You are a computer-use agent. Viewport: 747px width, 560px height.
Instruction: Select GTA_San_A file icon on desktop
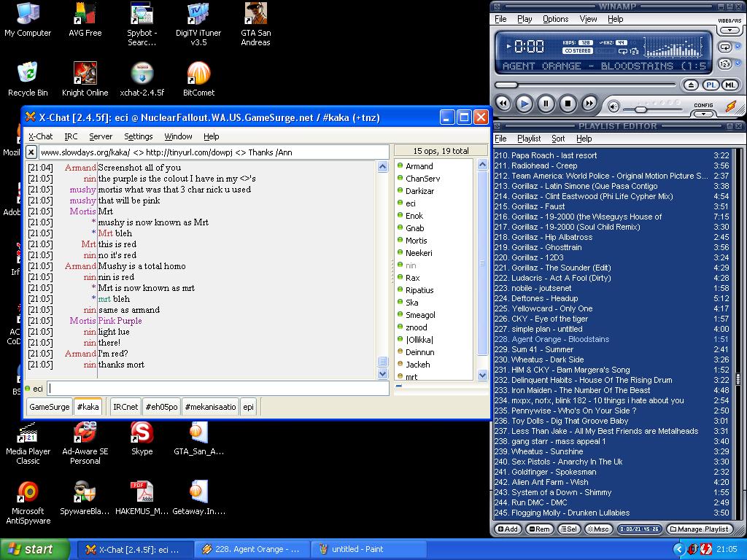pyautogui.click(x=198, y=438)
